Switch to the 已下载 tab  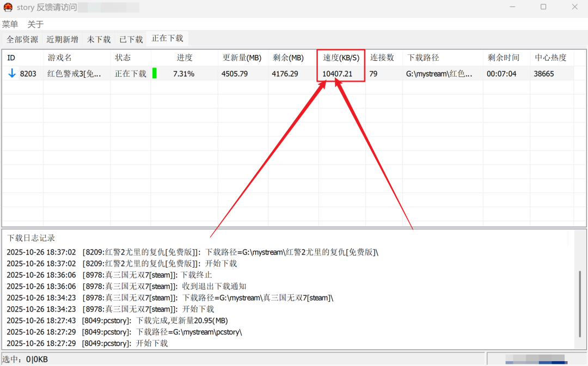pos(131,39)
